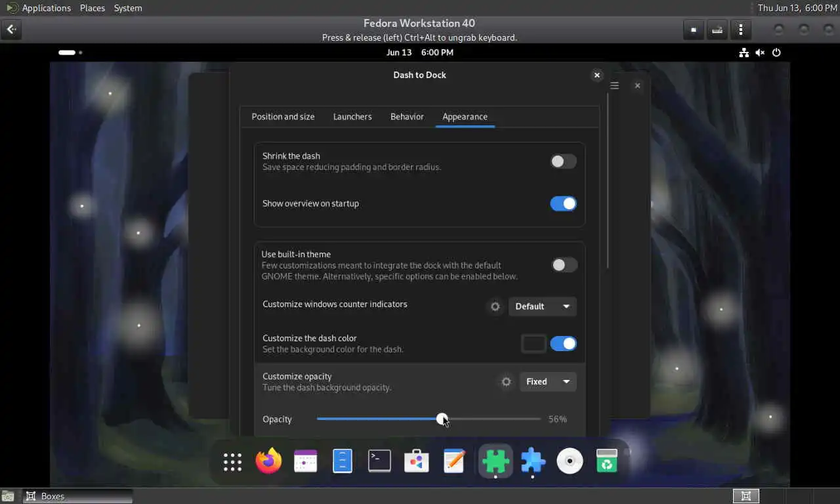This screenshot has width=840, height=504.
Task: Click the Shrink the dash label
Action: click(x=291, y=156)
